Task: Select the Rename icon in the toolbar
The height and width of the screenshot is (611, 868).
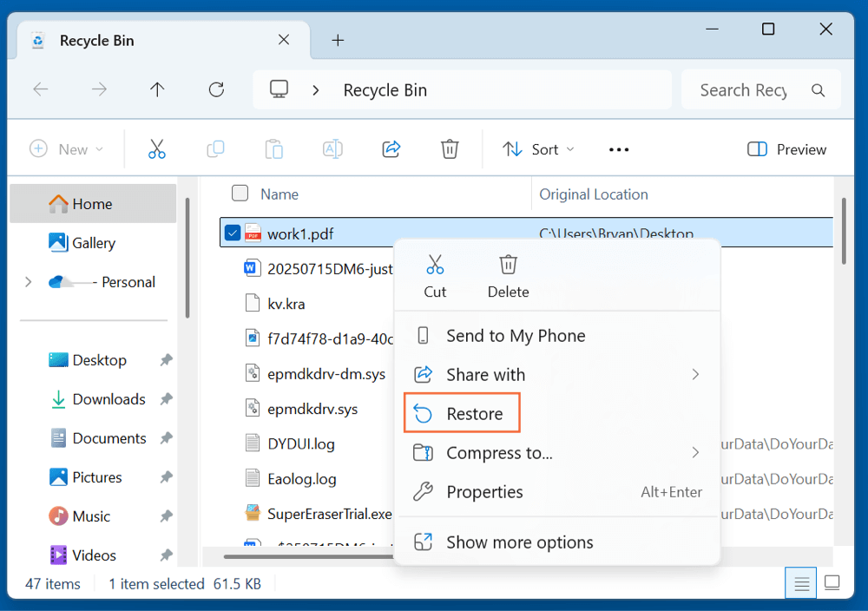Action: click(332, 148)
